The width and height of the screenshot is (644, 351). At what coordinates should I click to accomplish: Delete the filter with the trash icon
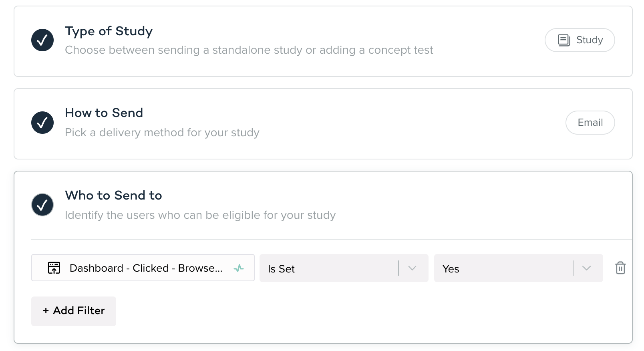coord(620,268)
